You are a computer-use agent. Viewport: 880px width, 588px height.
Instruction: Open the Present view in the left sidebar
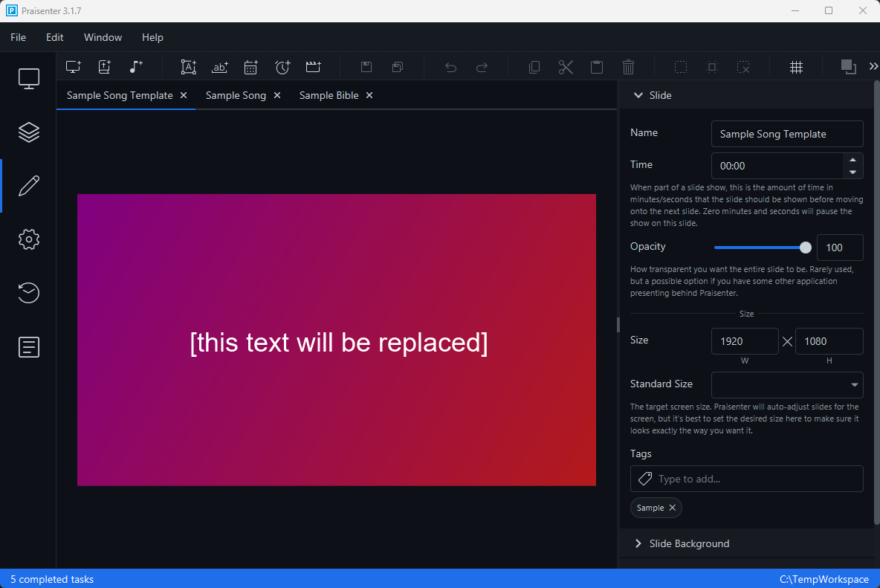(x=28, y=77)
